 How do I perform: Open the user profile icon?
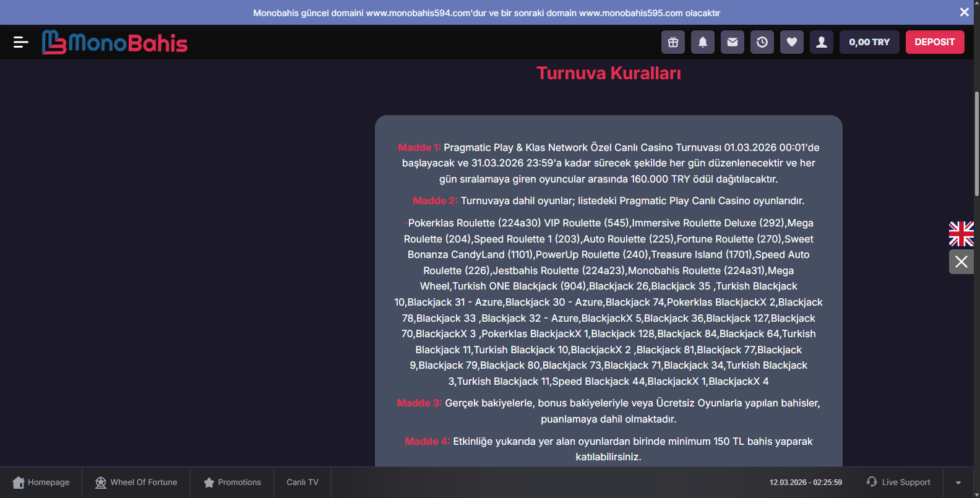point(822,42)
